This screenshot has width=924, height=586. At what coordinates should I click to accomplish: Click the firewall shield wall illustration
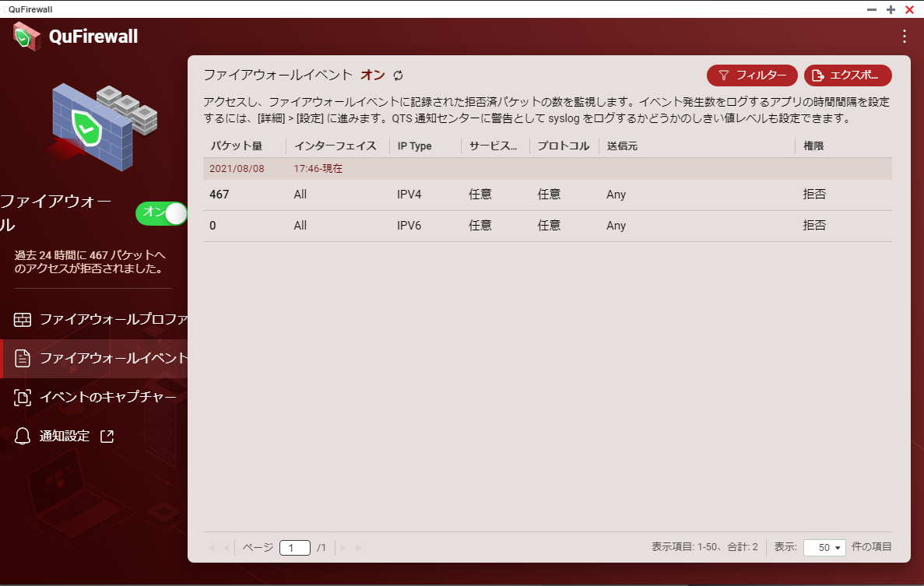pyautogui.click(x=103, y=127)
